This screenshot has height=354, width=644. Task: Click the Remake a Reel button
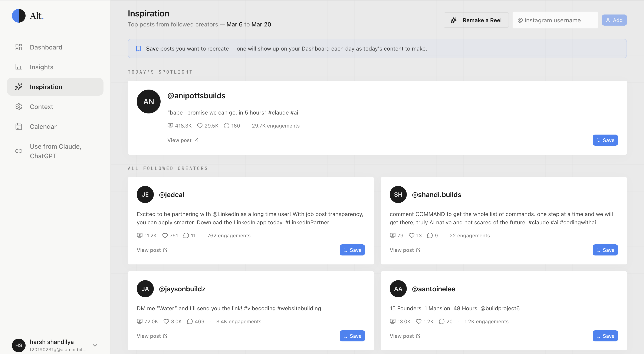476,20
